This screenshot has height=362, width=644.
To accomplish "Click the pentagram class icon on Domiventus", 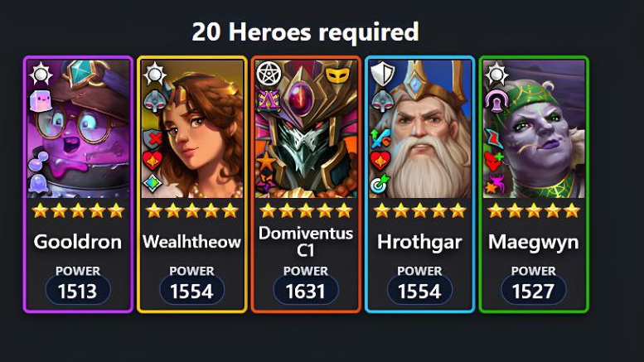I will click(269, 74).
